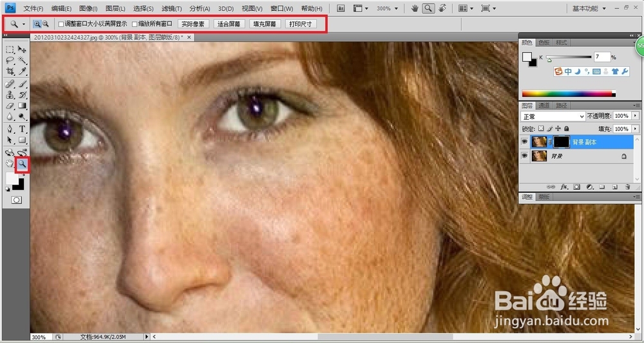Select the Path Selection tool
The width and height of the screenshot is (644, 343).
[x=10, y=140]
